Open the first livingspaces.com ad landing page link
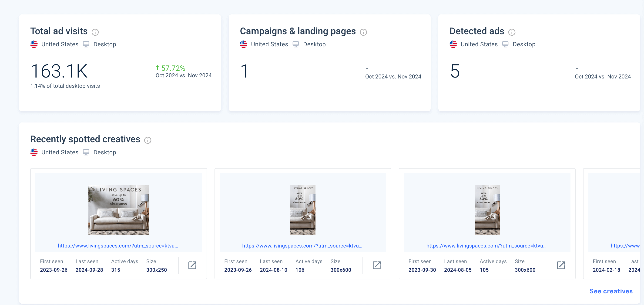Image resolution: width=644 pixels, height=305 pixels. point(118,246)
